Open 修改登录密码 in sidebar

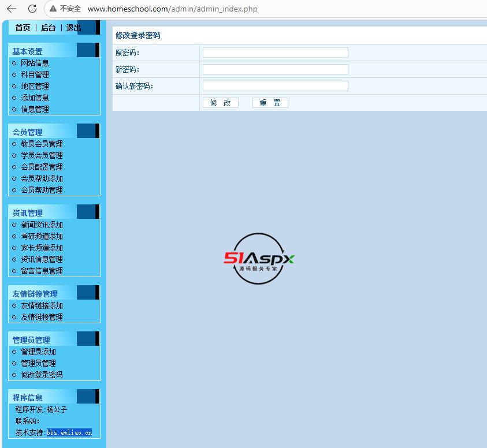click(42, 375)
